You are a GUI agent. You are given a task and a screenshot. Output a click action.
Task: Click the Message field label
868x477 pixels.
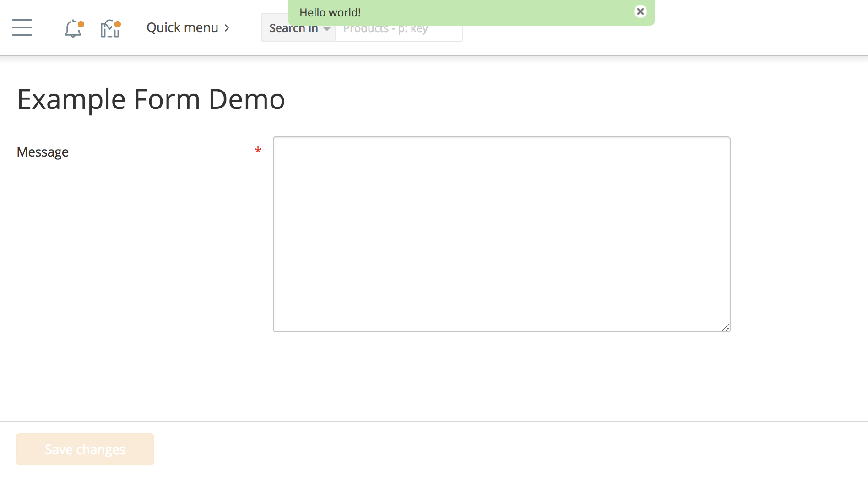(x=43, y=152)
